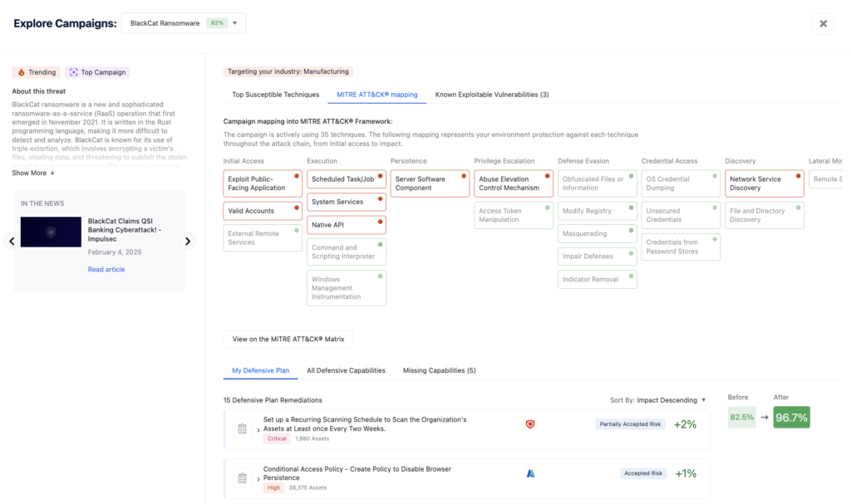Select Unsecured Credentials technique card

click(x=681, y=215)
